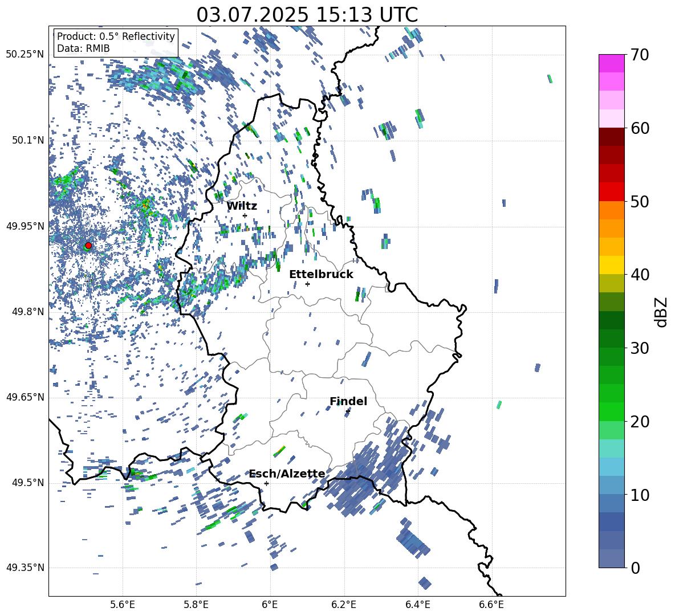Click the magenta 70 dBZ colorbar segment
The image size is (675, 616).
[x=611, y=63]
